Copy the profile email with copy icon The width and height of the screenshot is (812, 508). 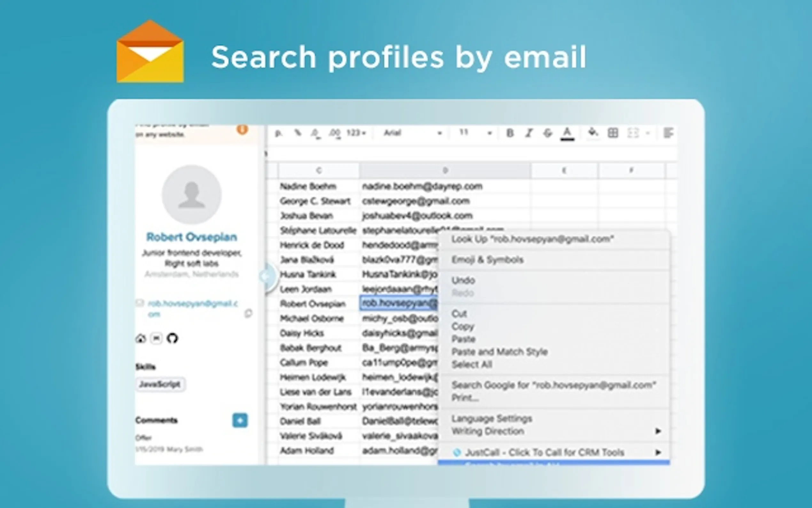coord(248,314)
